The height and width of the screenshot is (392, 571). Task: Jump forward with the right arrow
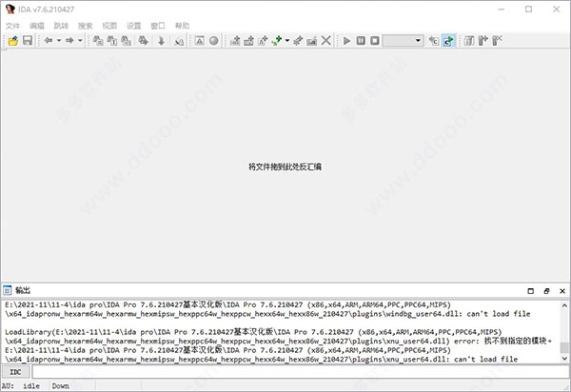pyautogui.click(x=69, y=40)
